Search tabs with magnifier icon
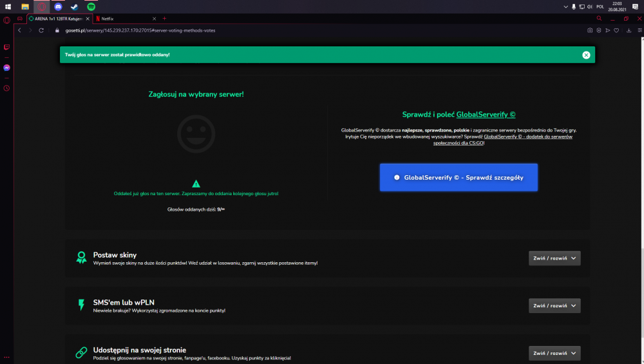The image size is (644, 364). point(599,19)
